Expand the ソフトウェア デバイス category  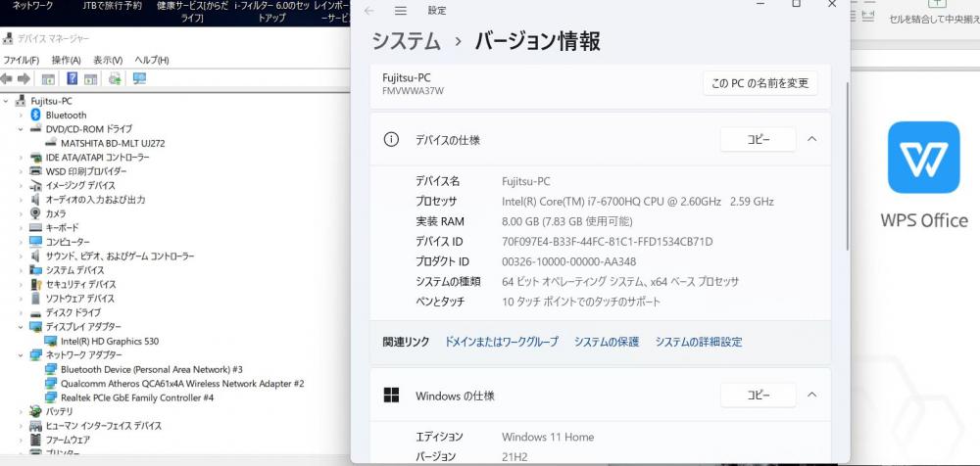21,299
